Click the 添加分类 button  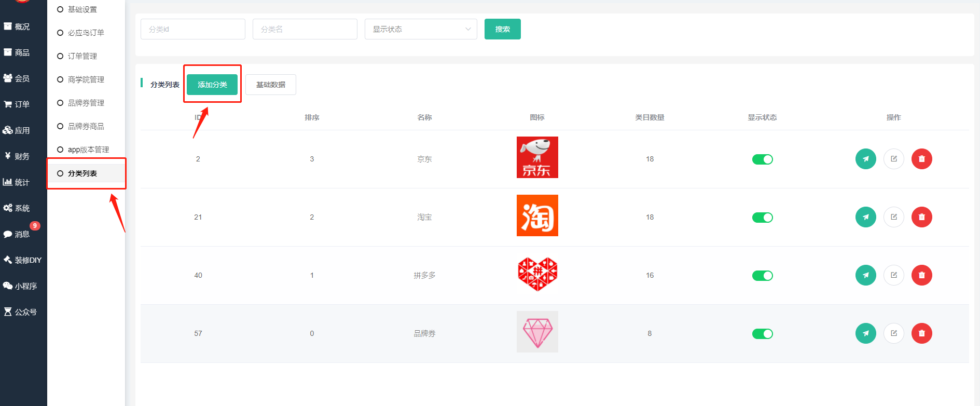click(x=212, y=85)
